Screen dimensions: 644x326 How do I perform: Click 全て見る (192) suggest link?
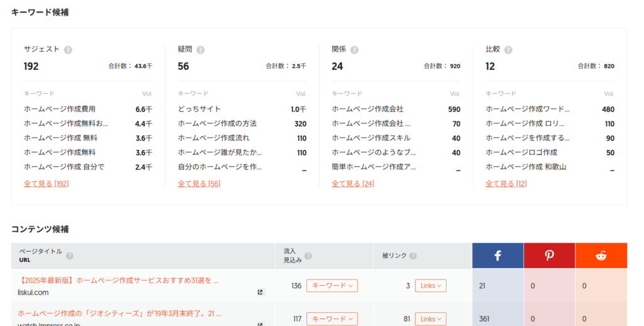(x=46, y=184)
